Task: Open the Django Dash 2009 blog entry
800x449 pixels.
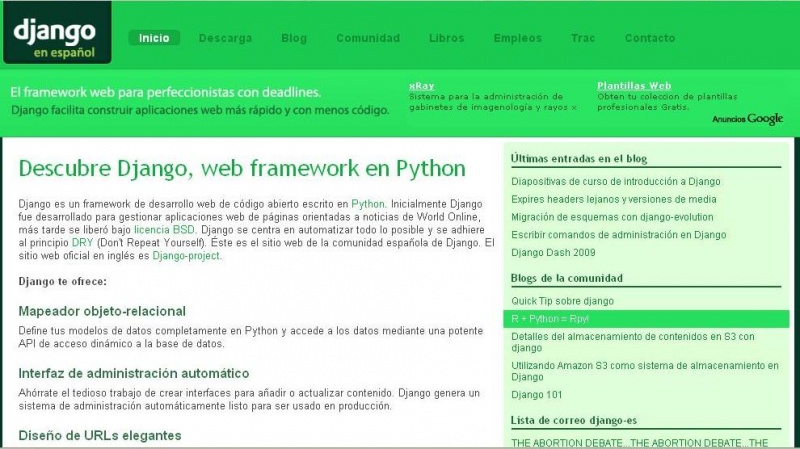Action: point(552,254)
